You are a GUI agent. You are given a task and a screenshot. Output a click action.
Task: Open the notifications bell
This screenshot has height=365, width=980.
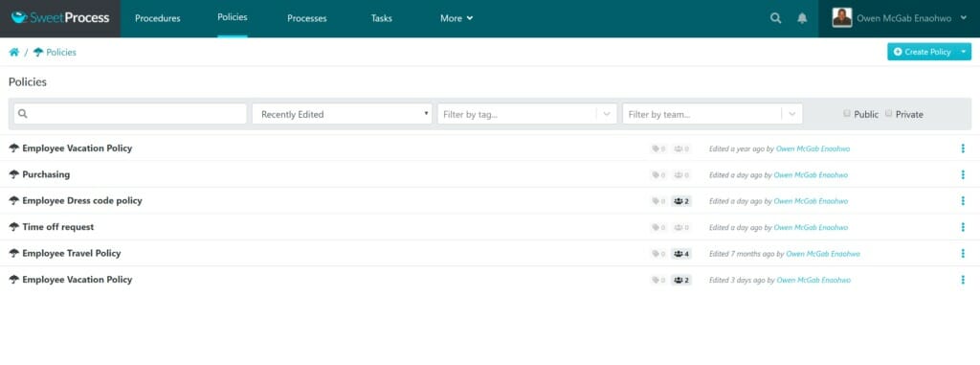tap(802, 18)
